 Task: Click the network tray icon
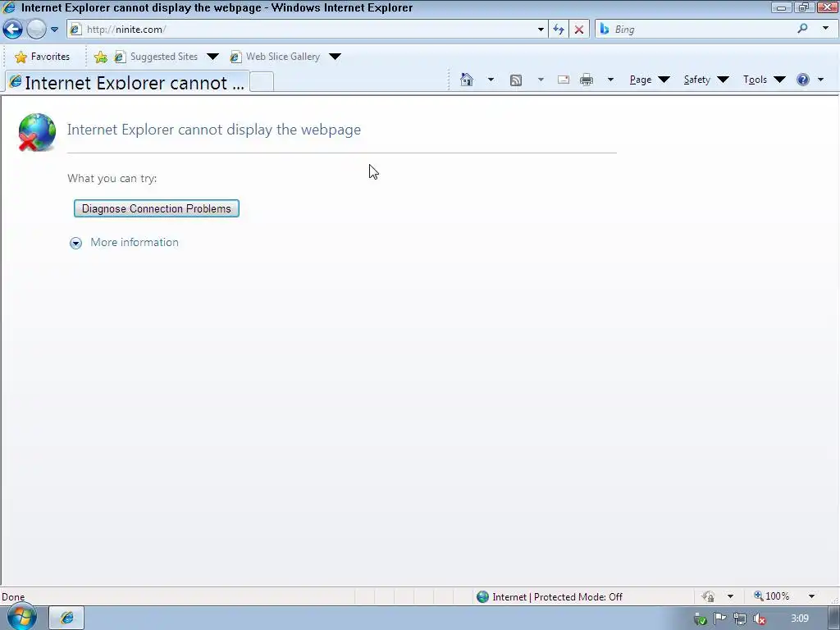coord(740,619)
